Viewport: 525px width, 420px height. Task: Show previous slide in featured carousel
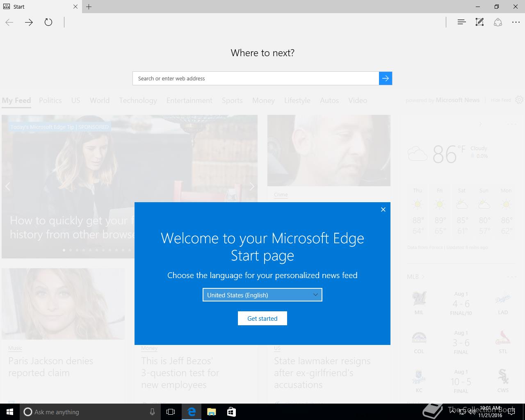click(7, 187)
